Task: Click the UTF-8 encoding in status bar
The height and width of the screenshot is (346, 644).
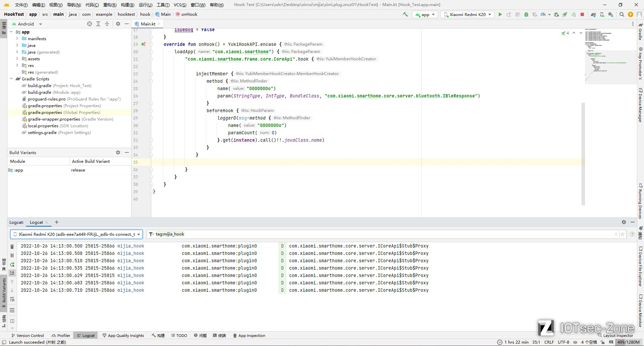Action: (x=563, y=342)
